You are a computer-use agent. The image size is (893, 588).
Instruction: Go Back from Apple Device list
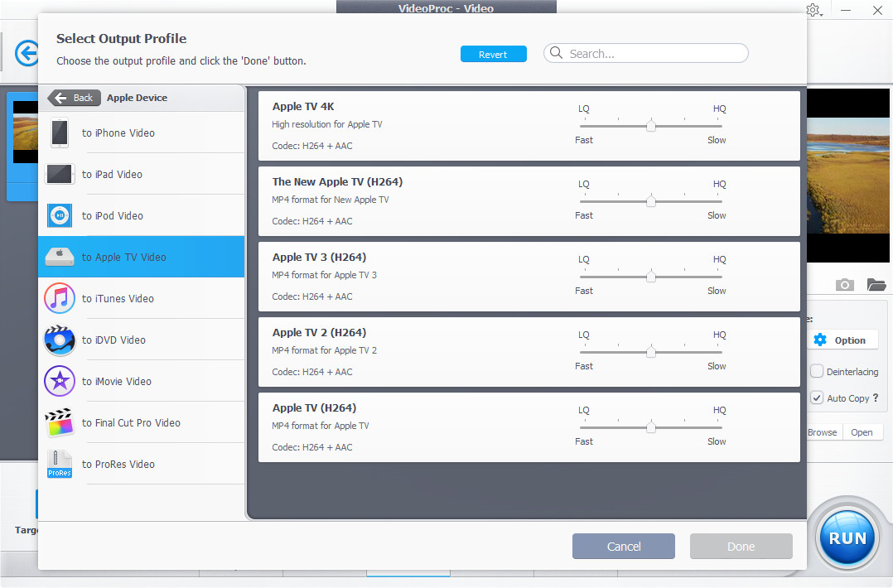(74, 98)
